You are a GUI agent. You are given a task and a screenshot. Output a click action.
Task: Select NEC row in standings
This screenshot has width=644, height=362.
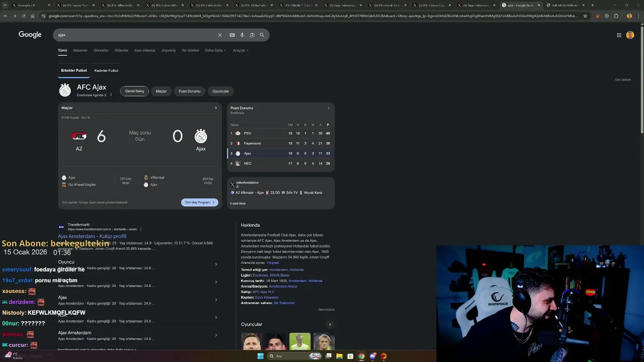[x=281, y=163]
